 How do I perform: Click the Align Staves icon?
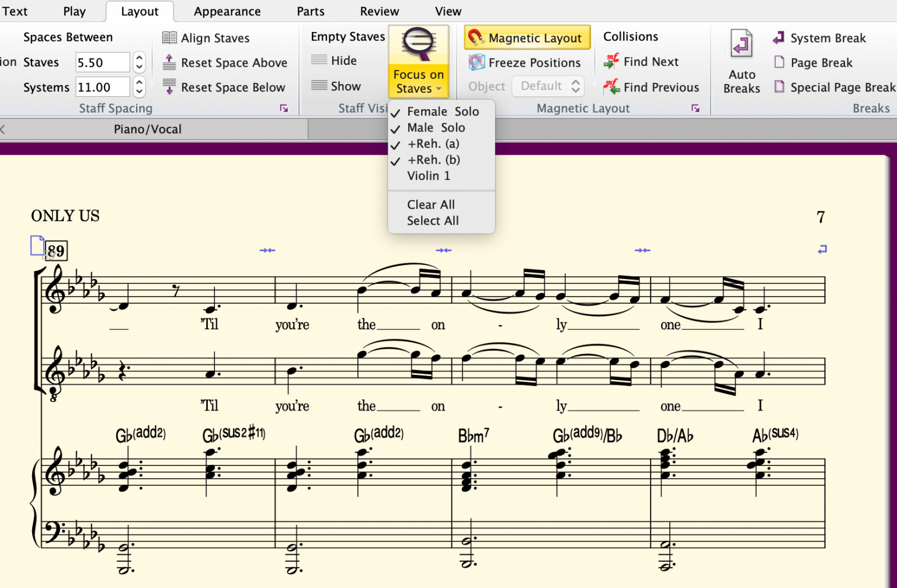[x=170, y=37]
